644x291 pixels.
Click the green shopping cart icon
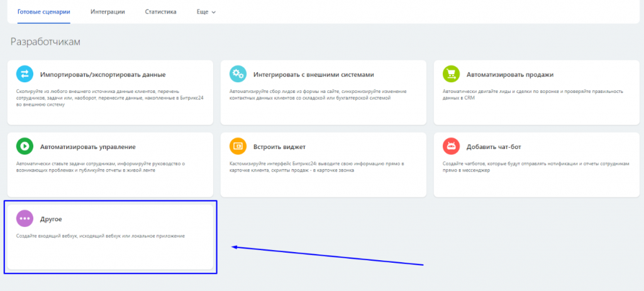(x=451, y=74)
